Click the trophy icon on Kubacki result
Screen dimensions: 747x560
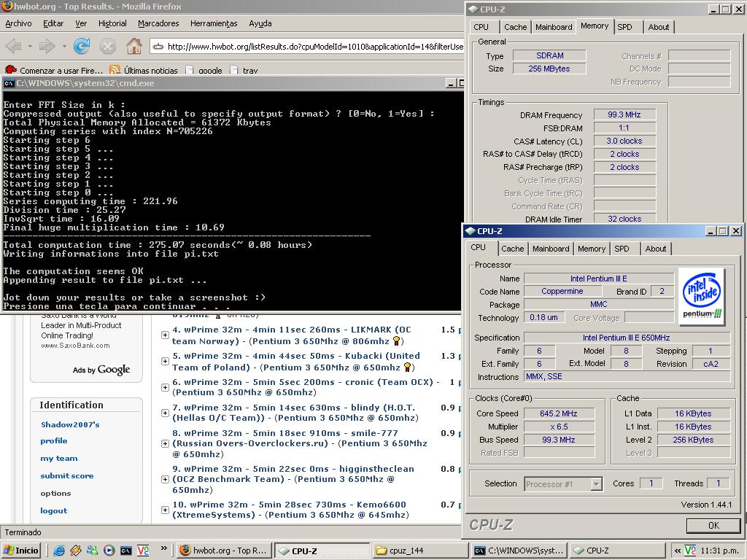coord(407,367)
